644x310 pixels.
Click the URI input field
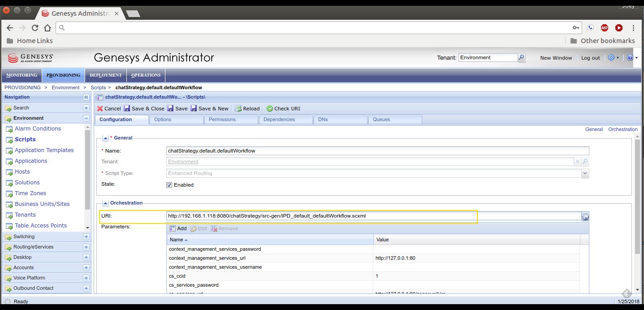click(374, 216)
